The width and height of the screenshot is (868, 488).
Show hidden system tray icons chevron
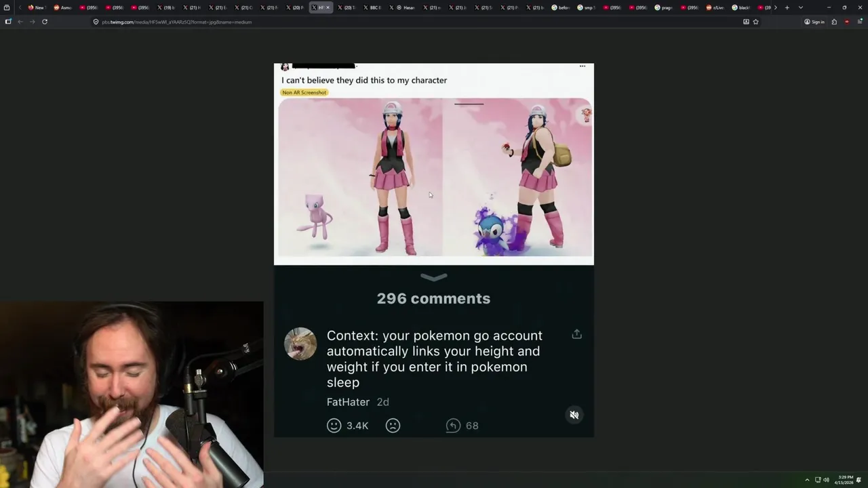point(807,480)
